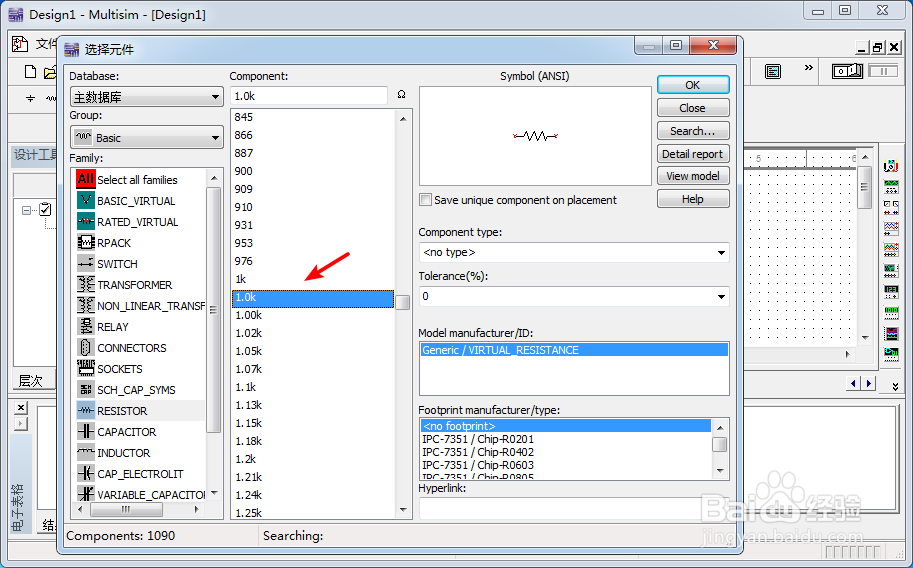Click the footprint list scroll down arrow
Viewport: 913px width, 568px height.
click(x=720, y=470)
